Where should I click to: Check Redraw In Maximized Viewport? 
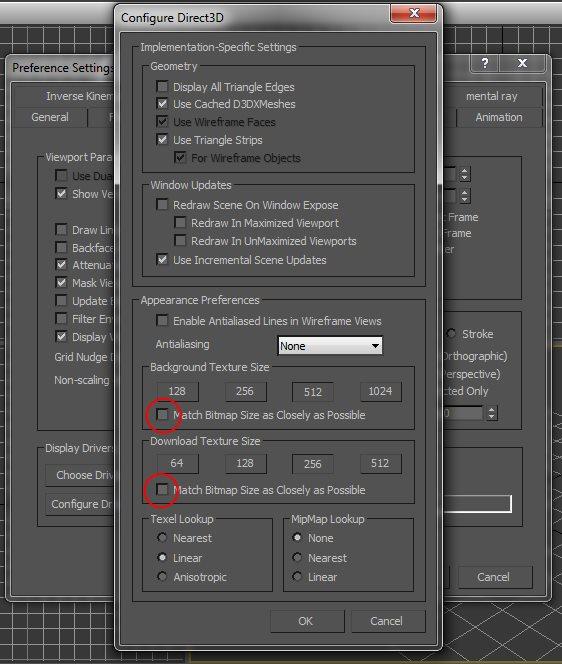coord(180,222)
